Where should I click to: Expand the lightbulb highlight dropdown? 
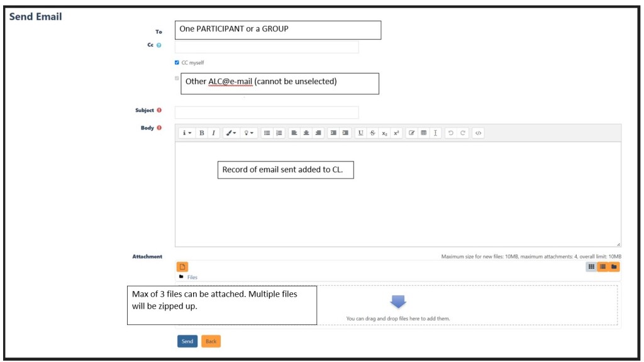coord(249,133)
